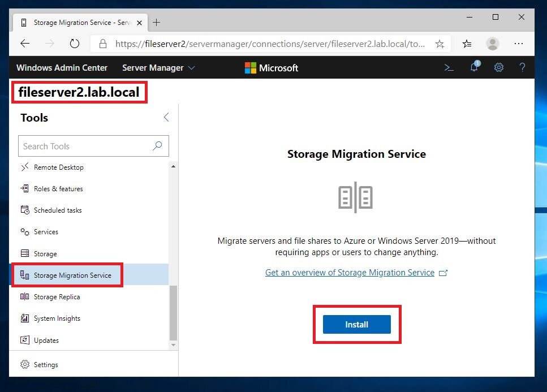Click the large Storage Migration Service icon
The height and width of the screenshot is (392, 547).
pyautogui.click(x=355, y=197)
